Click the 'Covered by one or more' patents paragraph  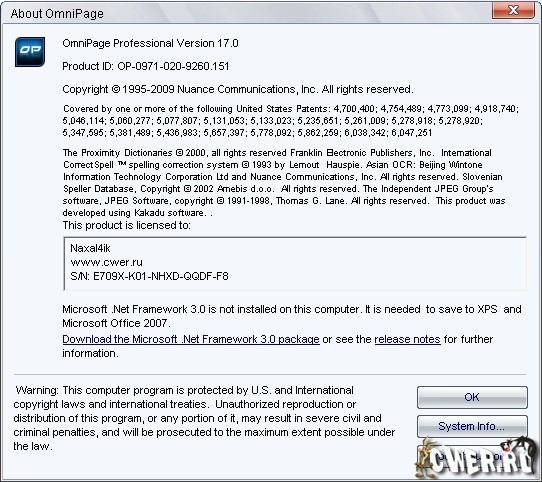click(x=291, y=121)
